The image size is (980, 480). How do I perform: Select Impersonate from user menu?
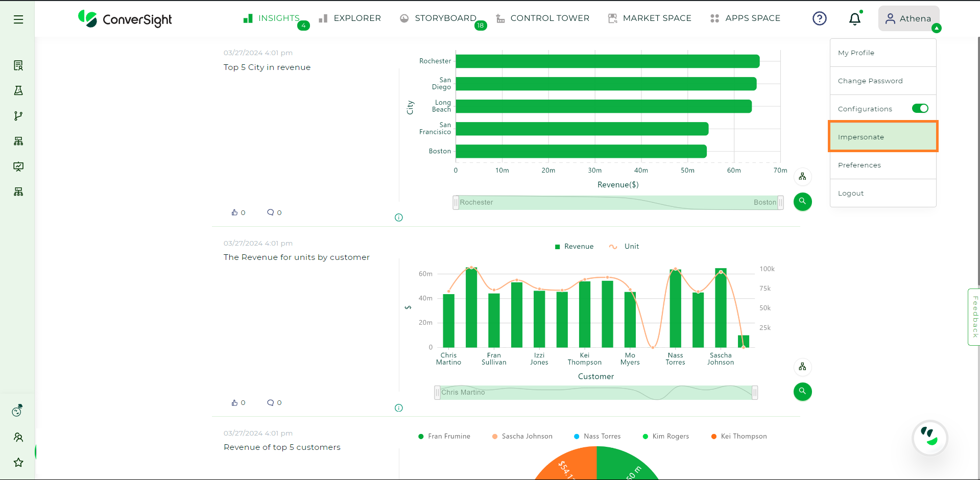tap(883, 136)
